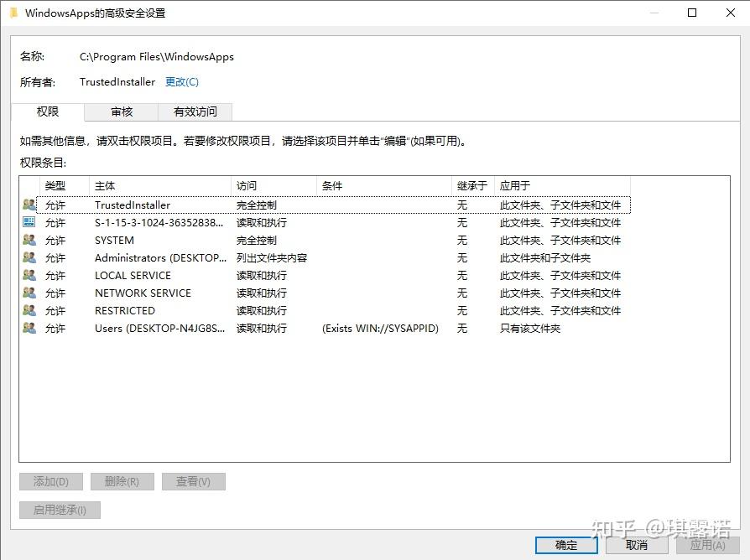The width and height of the screenshot is (750, 560).
Task: Open the 审核 tab
Action: (x=122, y=111)
